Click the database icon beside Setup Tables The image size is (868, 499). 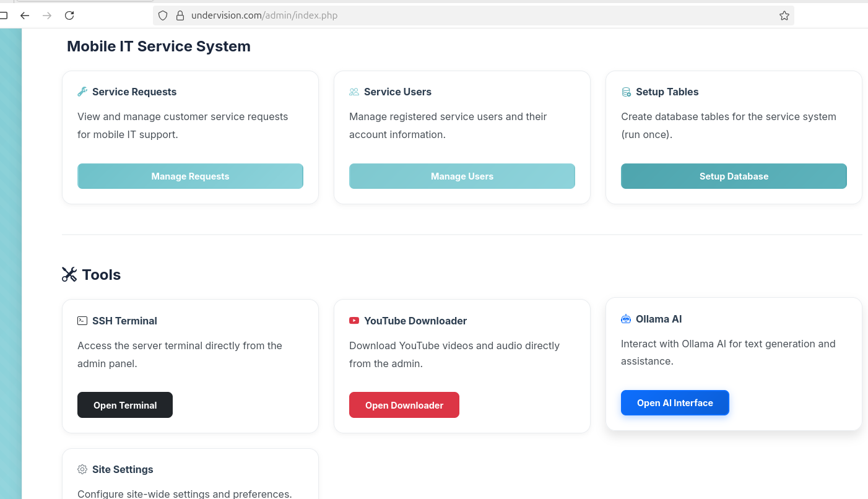(626, 92)
